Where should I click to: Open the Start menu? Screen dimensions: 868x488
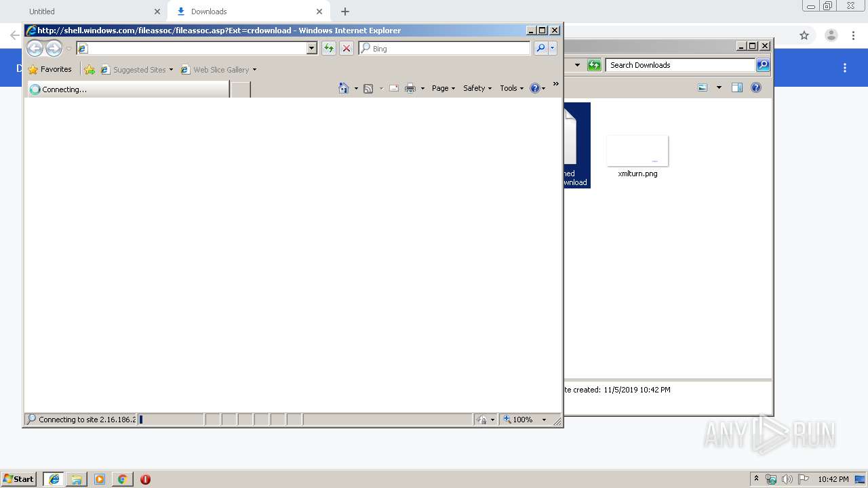[19, 479]
